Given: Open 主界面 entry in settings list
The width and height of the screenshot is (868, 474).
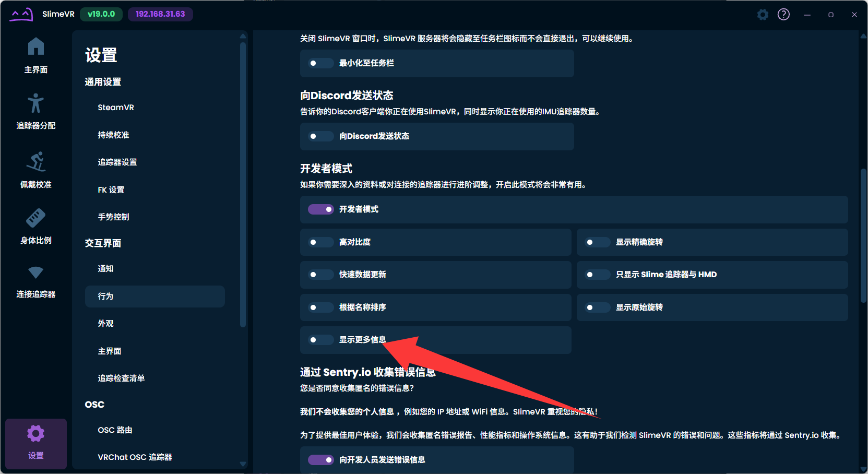Looking at the screenshot, I should (x=154, y=351).
